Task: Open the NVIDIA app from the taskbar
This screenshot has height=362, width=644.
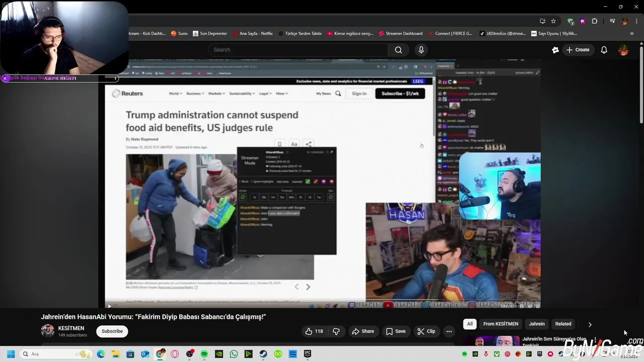Action: point(219,354)
